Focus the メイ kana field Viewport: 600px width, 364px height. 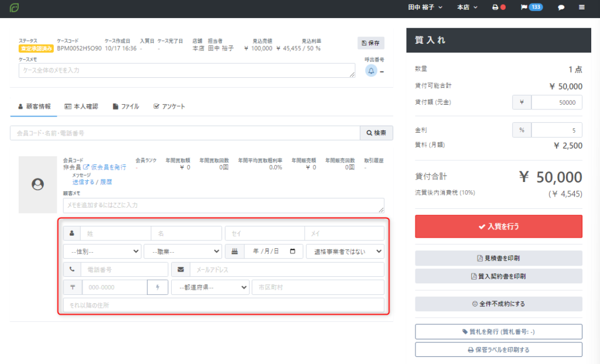point(345,233)
